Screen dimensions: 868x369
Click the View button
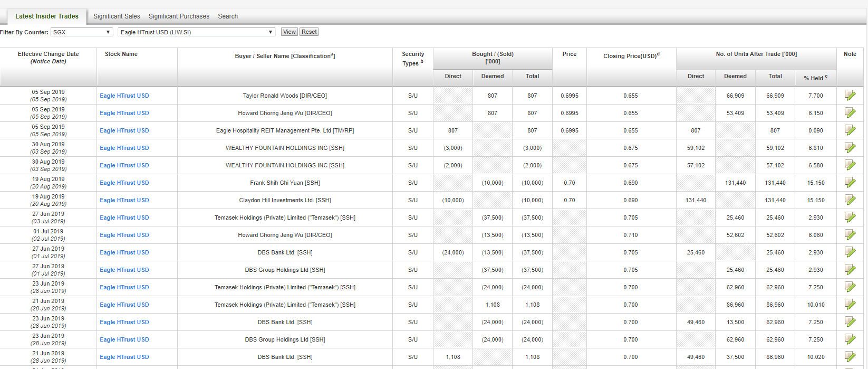pos(290,32)
